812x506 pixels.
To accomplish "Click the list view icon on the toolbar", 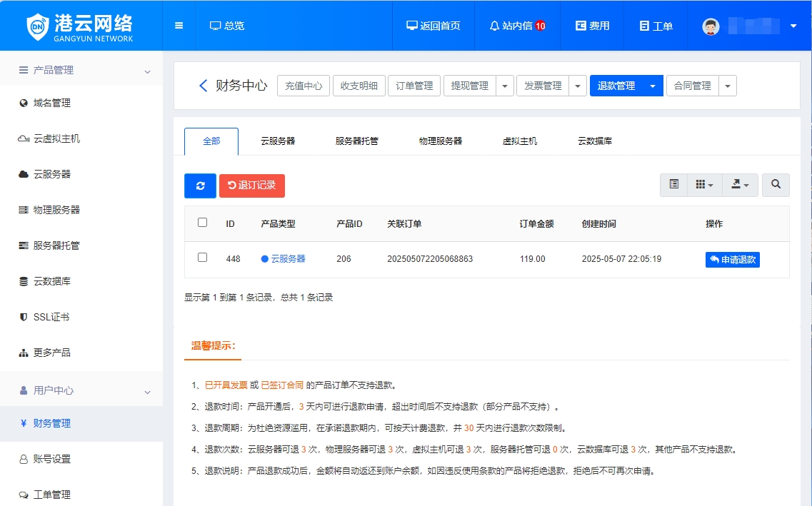I will tap(672, 184).
